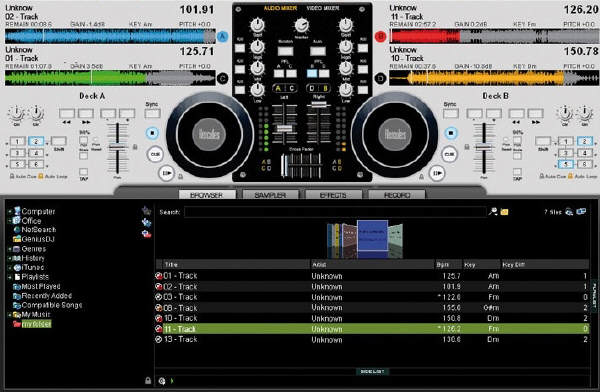Screen dimensions: 600x392
Task: Click the CUE button on Deck B
Action: (449, 154)
